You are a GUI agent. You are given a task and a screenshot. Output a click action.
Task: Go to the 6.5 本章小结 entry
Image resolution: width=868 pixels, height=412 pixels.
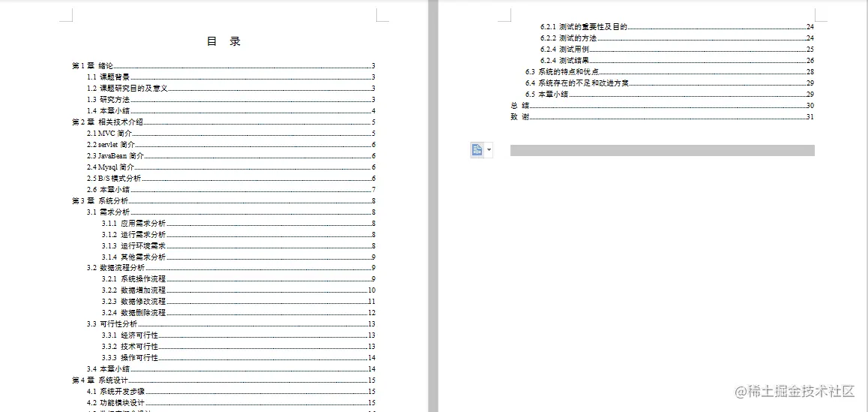click(670, 95)
